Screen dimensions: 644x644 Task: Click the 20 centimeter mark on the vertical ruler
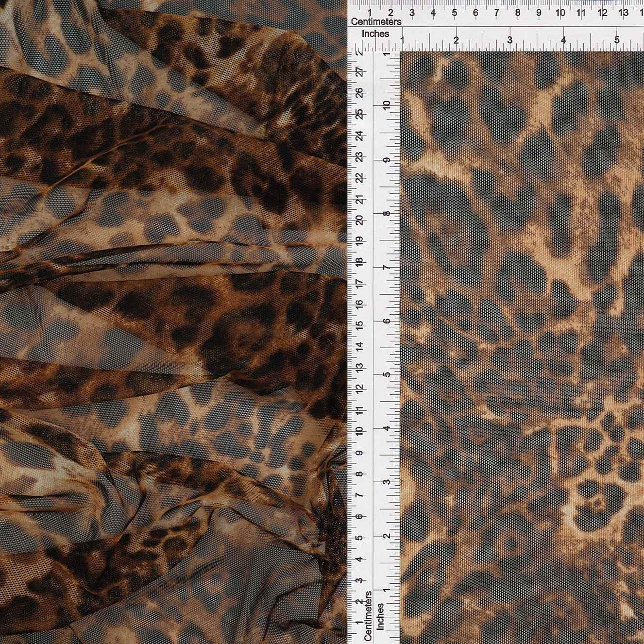point(360,220)
